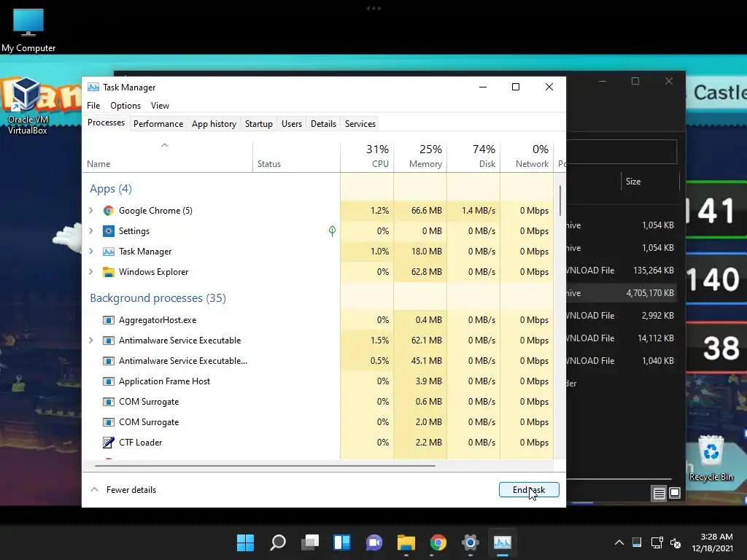
Task: Click the Google Chrome process icon
Action: pyautogui.click(x=109, y=211)
